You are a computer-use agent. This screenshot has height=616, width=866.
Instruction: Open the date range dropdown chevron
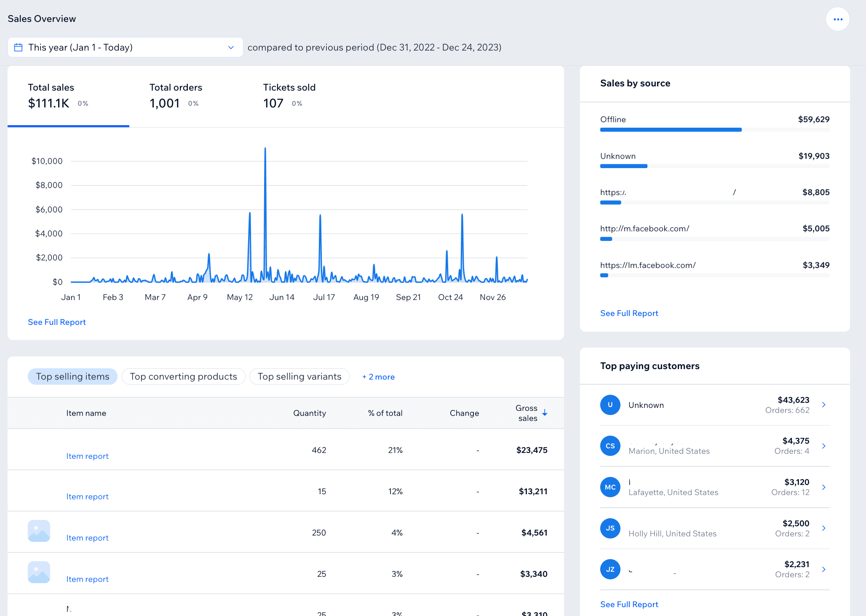click(231, 47)
